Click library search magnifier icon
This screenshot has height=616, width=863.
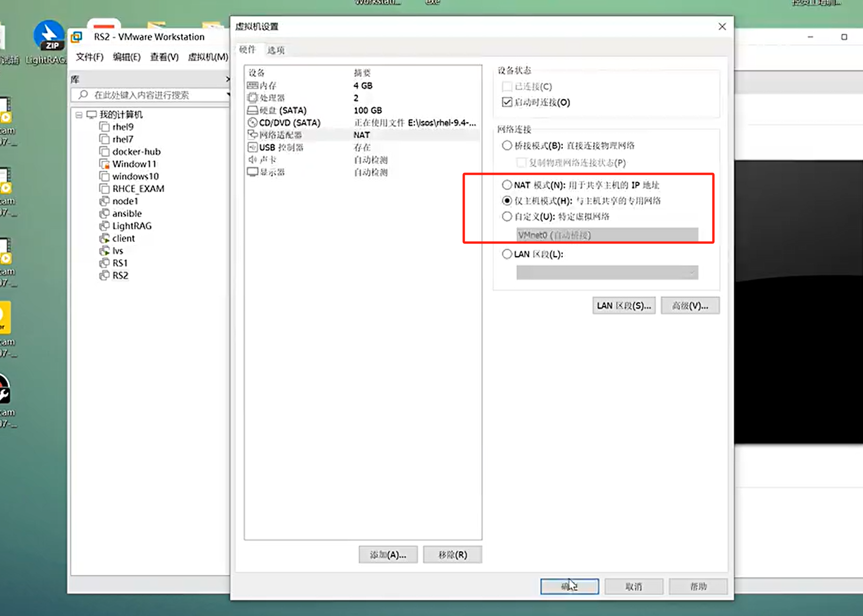(x=83, y=95)
